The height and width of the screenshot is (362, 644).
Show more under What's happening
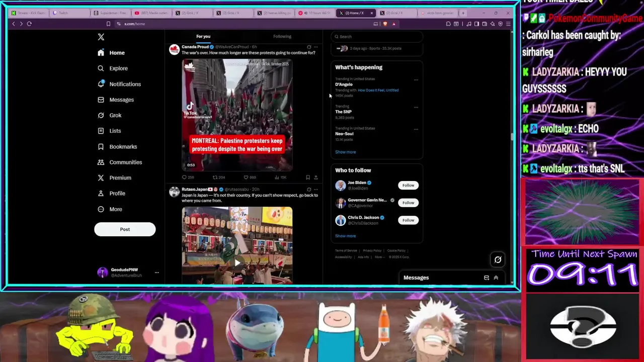coord(345,152)
